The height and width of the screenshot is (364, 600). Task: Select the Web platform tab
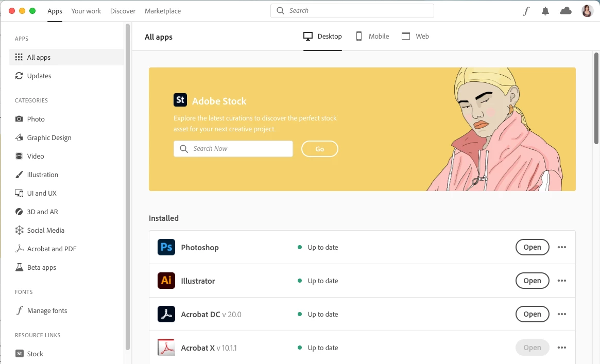pyautogui.click(x=415, y=37)
